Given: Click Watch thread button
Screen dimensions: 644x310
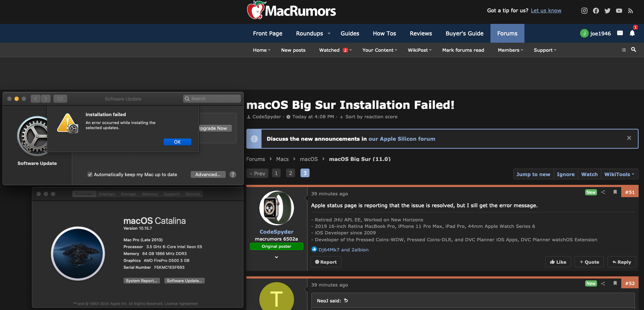Looking at the screenshot, I should pyautogui.click(x=589, y=174).
